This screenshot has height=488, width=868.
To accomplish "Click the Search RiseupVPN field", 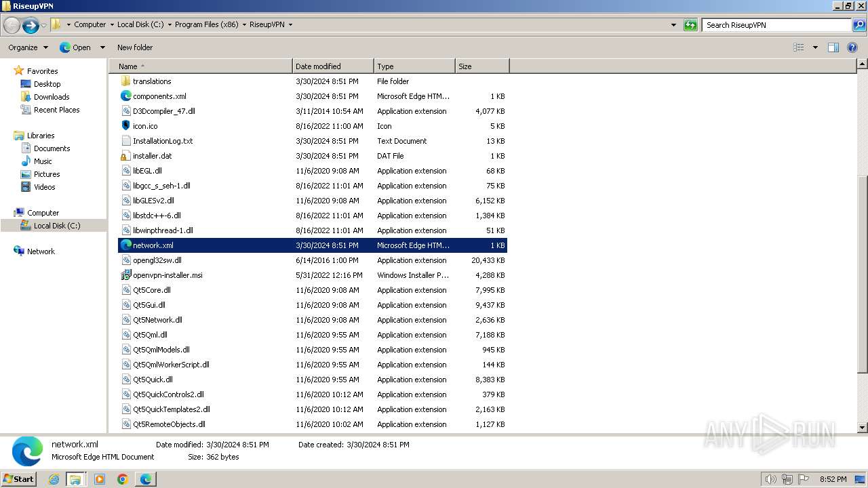I will click(776, 25).
